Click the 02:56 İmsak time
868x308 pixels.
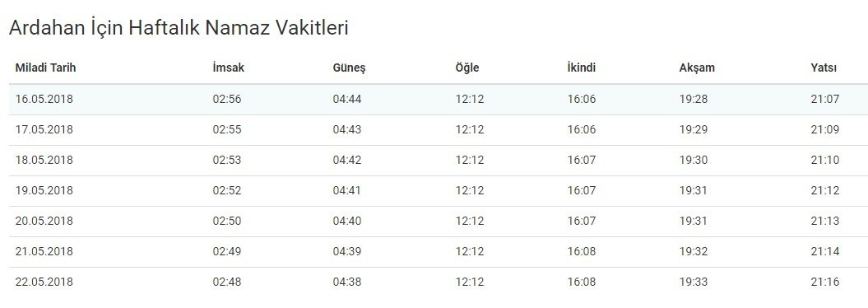tap(227, 100)
